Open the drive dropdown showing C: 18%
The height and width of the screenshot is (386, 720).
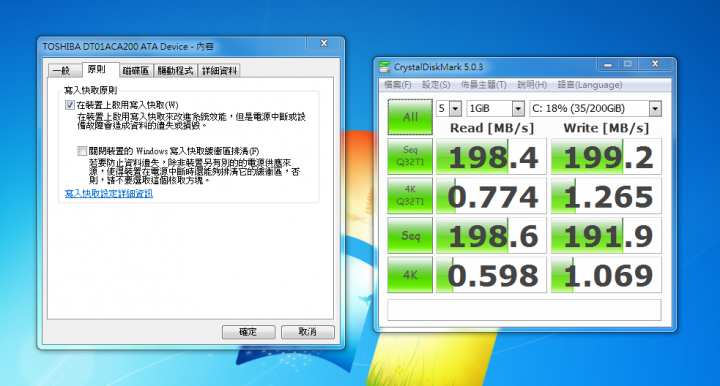coord(596,108)
